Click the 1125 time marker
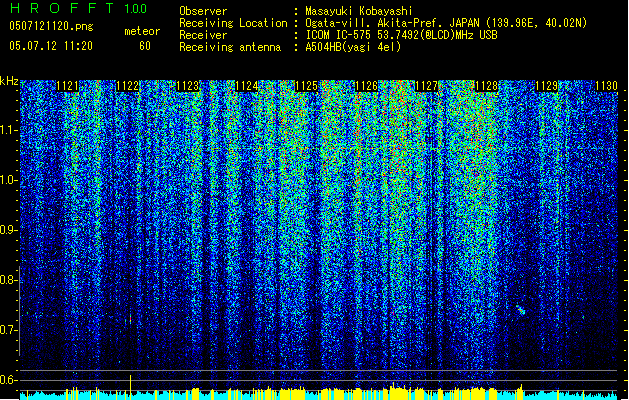The height and width of the screenshot is (400, 629). (306, 86)
